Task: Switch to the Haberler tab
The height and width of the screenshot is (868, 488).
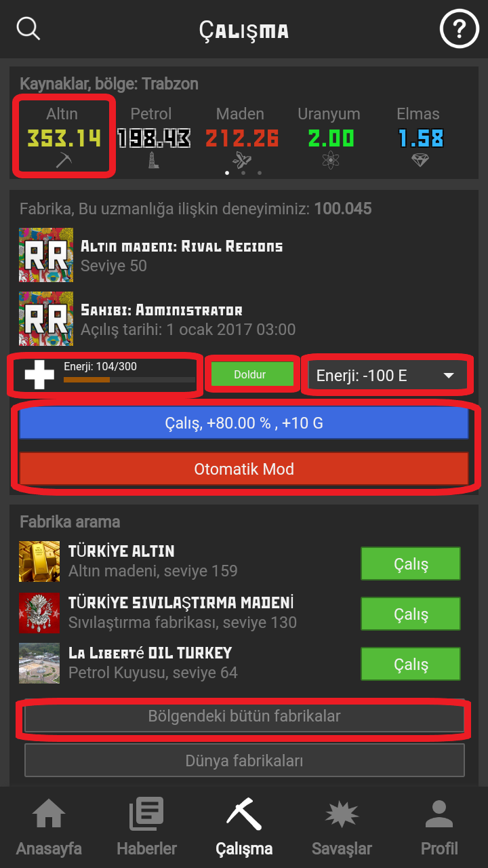Action: (146, 828)
